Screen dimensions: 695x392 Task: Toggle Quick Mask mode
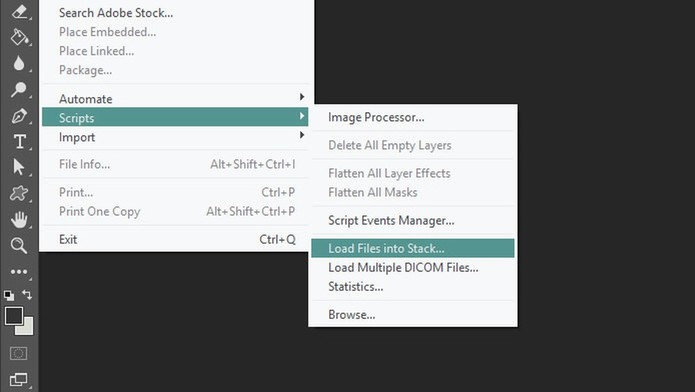click(x=19, y=353)
